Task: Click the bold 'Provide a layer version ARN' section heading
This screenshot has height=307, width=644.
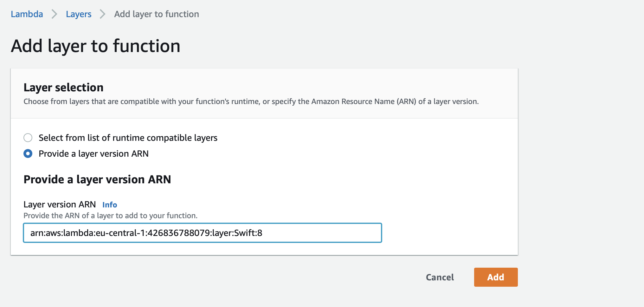Action: (x=97, y=180)
